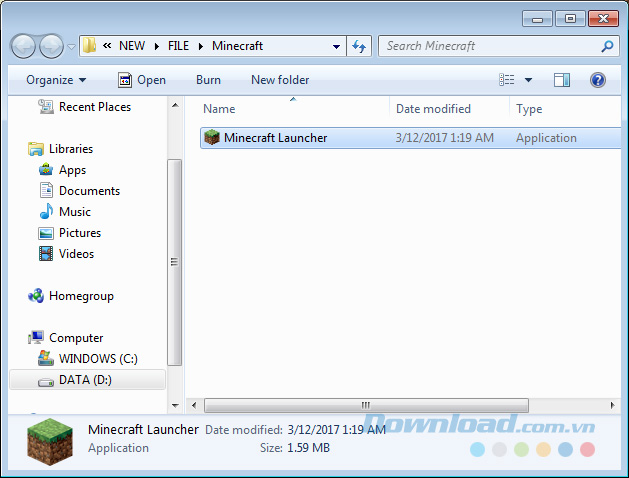The image size is (629, 478).
Task: Click the 3/12/2017 1:19 AM date cell
Action: pyautogui.click(x=444, y=138)
